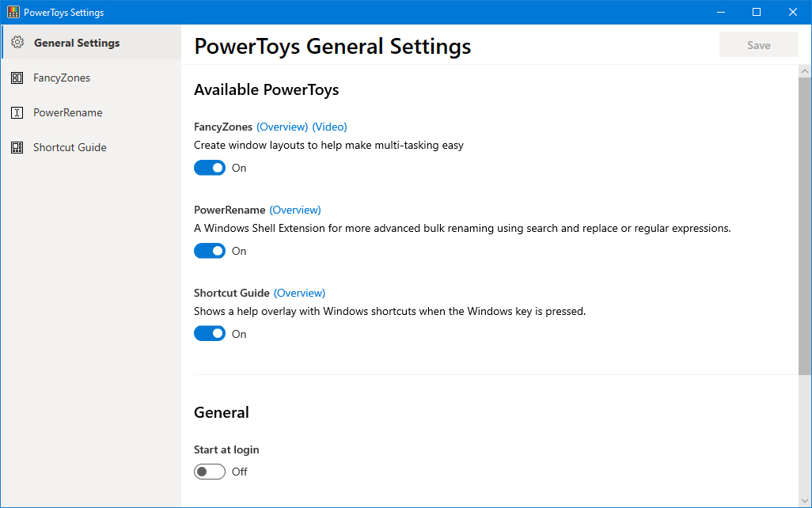
Task: Click the scrollbar down arrow
Action: tap(805, 500)
